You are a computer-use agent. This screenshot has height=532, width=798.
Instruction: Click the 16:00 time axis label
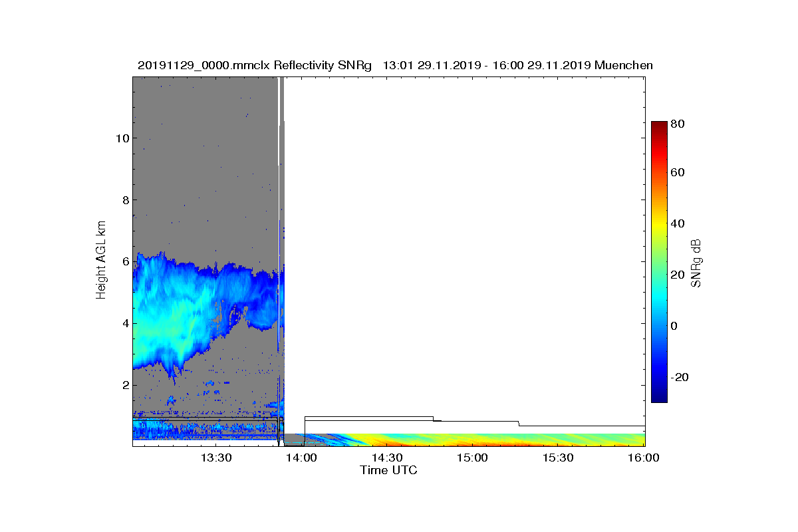[x=644, y=458]
